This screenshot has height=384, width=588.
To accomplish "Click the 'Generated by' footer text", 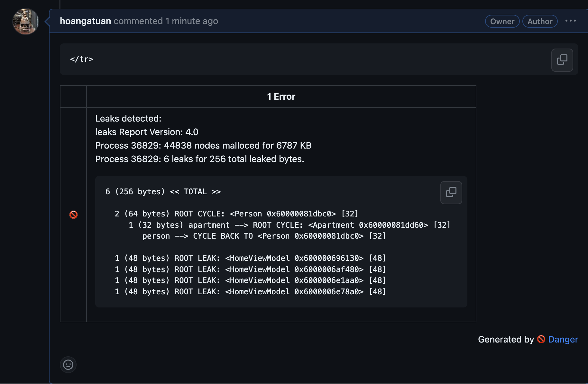I will point(506,339).
